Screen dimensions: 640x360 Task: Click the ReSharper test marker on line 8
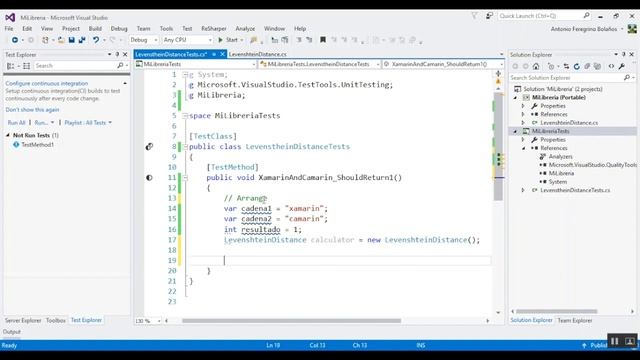click(149, 147)
